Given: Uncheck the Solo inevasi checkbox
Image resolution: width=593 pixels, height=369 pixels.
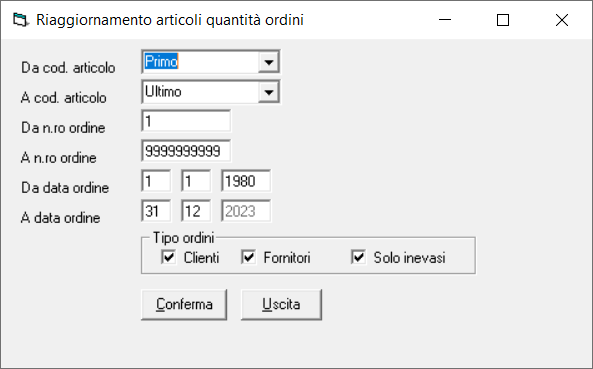Looking at the screenshot, I should pos(358,257).
